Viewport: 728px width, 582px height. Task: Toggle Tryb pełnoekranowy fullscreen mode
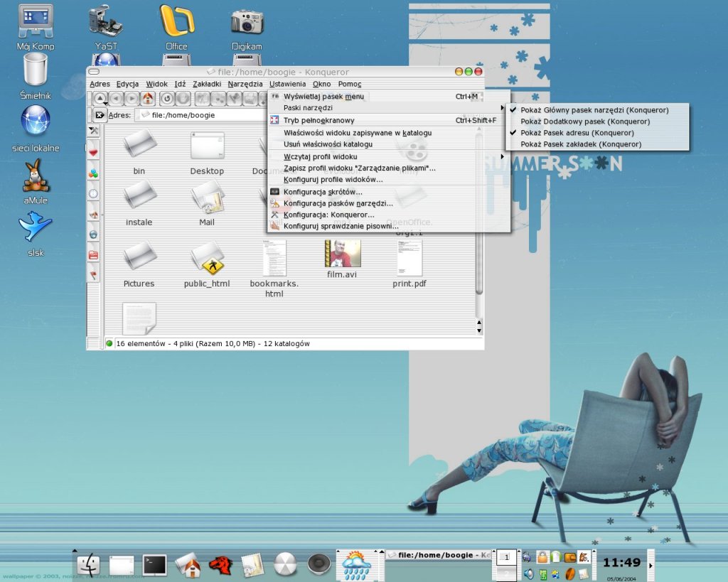coord(389,120)
